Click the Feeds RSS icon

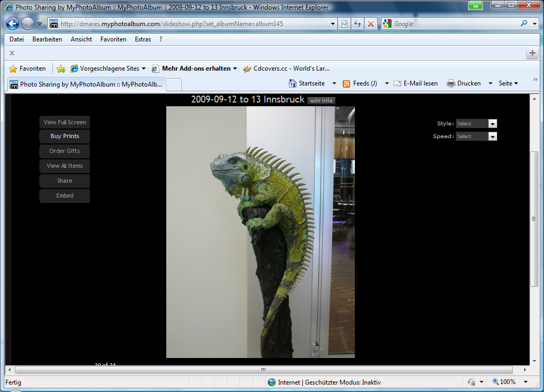click(346, 83)
